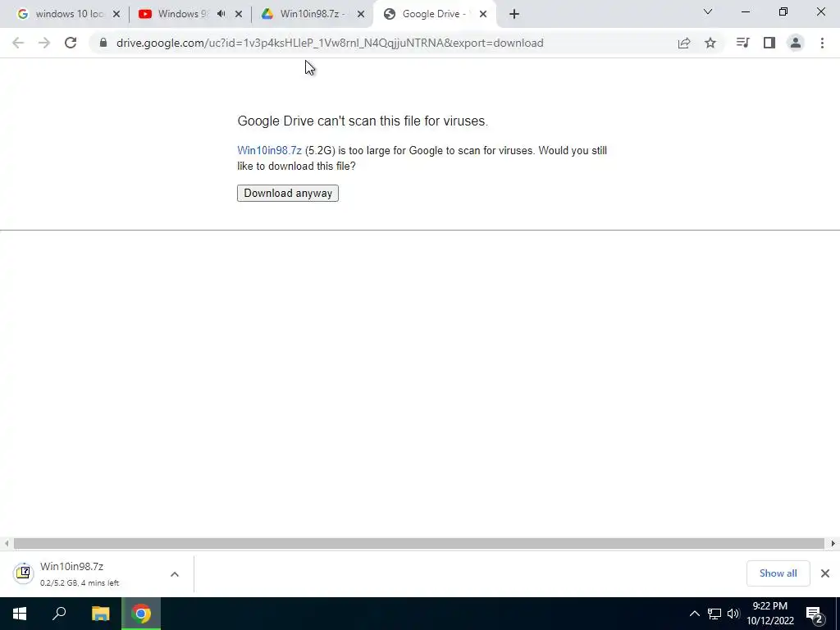The width and height of the screenshot is (840, 630).
Task: Open the notification center icon
Action: (x=815, y=614)
